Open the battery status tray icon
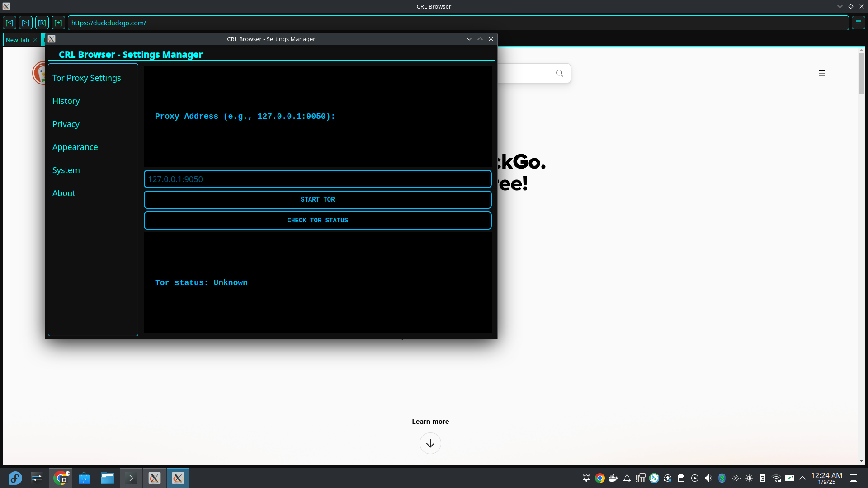 coord(790,478)
